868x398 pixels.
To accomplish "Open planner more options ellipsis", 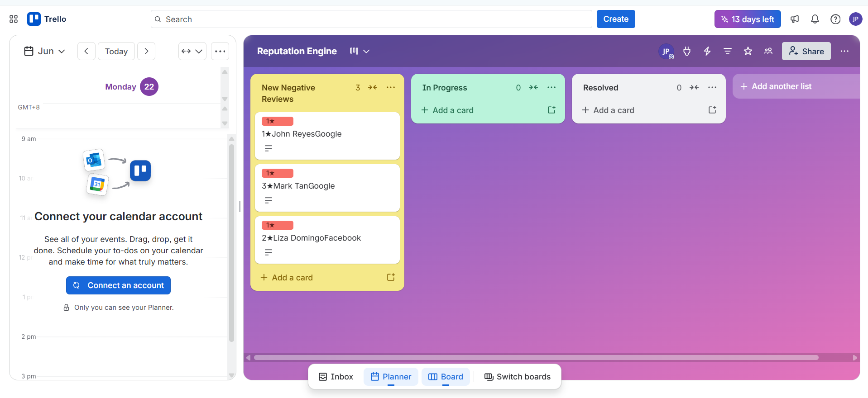I will [220, 51].
